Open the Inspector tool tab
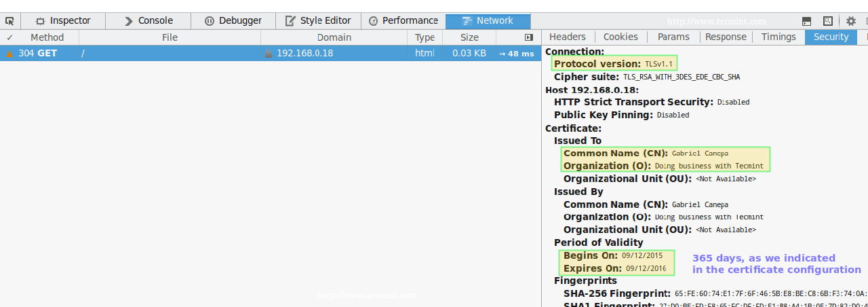 (x=62, y=21)
